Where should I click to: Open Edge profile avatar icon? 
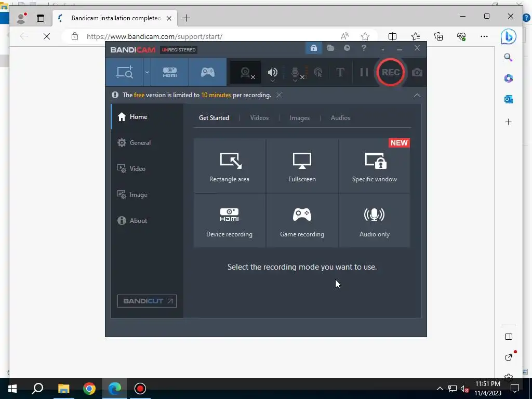click(x=21, y=18)
